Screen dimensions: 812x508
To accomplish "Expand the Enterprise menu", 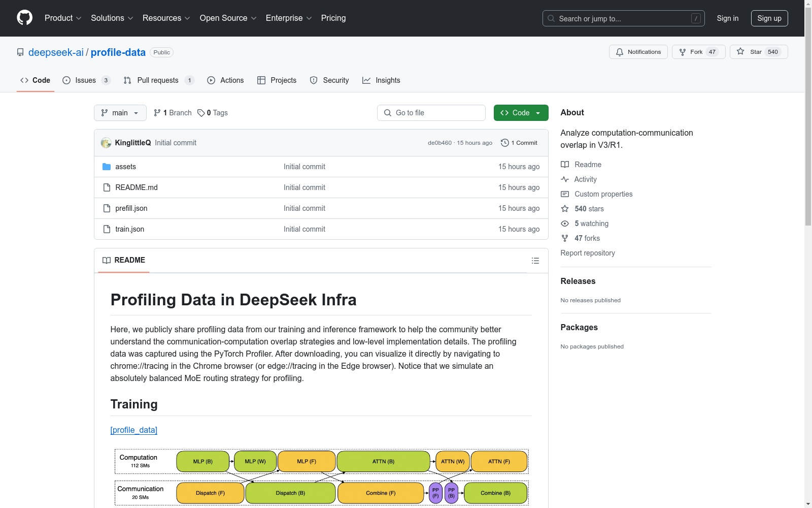I will (x=289, y=18).
